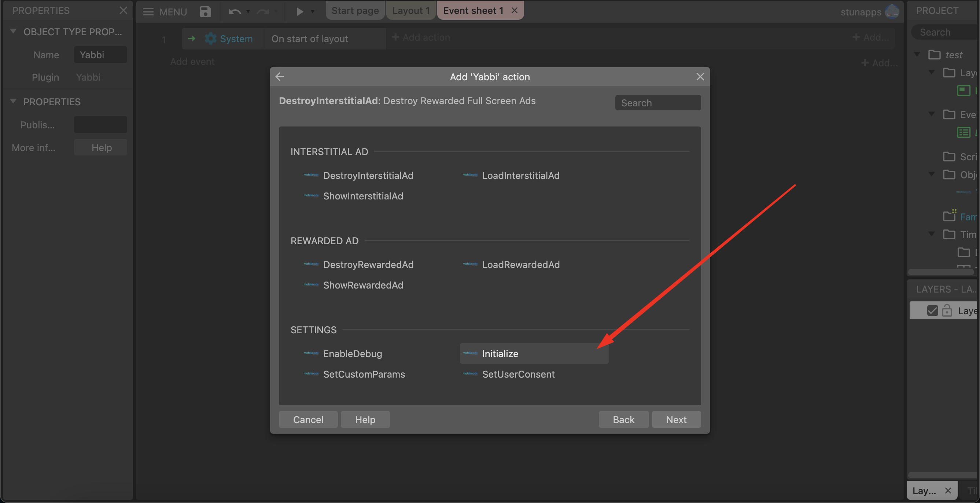Click the preview play icon
This screenshot has height=503, width=980.
[x=299, y=11]
